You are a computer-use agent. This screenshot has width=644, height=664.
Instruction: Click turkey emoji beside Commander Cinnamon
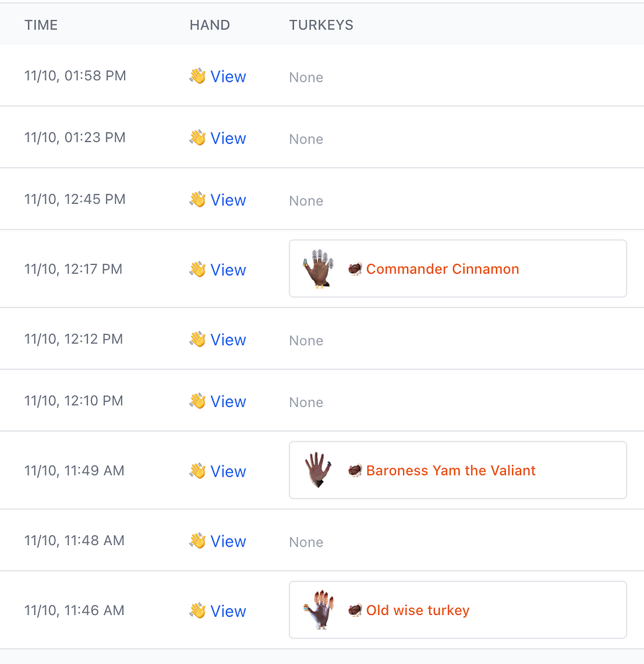[355, 269]
